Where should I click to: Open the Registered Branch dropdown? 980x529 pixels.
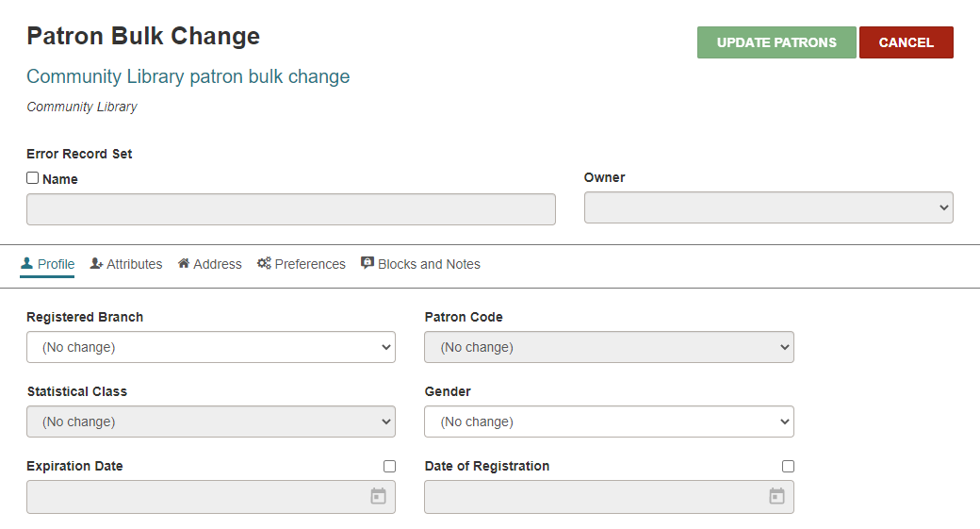click(x=211, y=347)
